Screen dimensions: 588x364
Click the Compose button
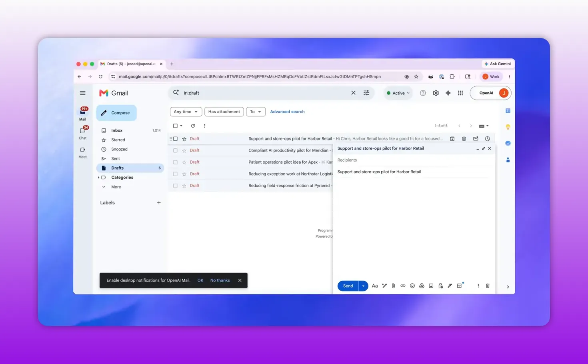coord(116,113)
